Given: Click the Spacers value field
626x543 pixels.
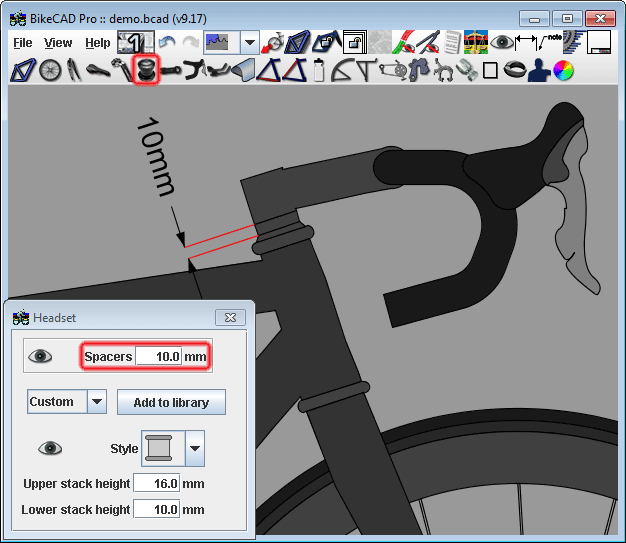Looking at the screenshot, I should [158, 356].
